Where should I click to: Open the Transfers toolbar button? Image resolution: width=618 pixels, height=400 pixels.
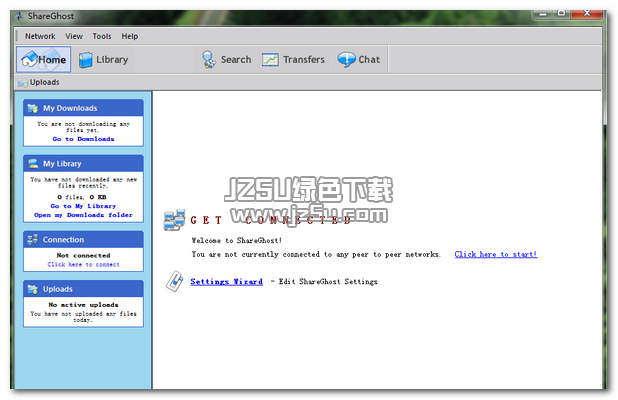[294, 60]
